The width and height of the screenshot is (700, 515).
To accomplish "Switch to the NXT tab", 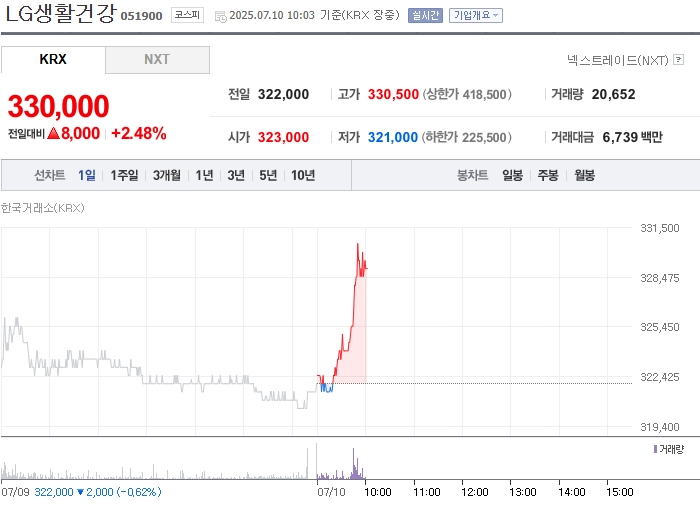I will 157,59.
